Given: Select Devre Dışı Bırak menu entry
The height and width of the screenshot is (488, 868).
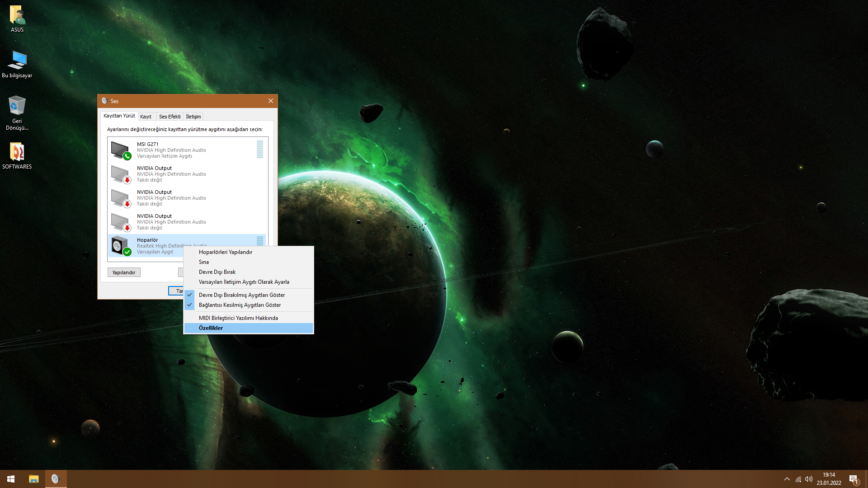Looking at the screenshot, I should (x=217, y=272).
